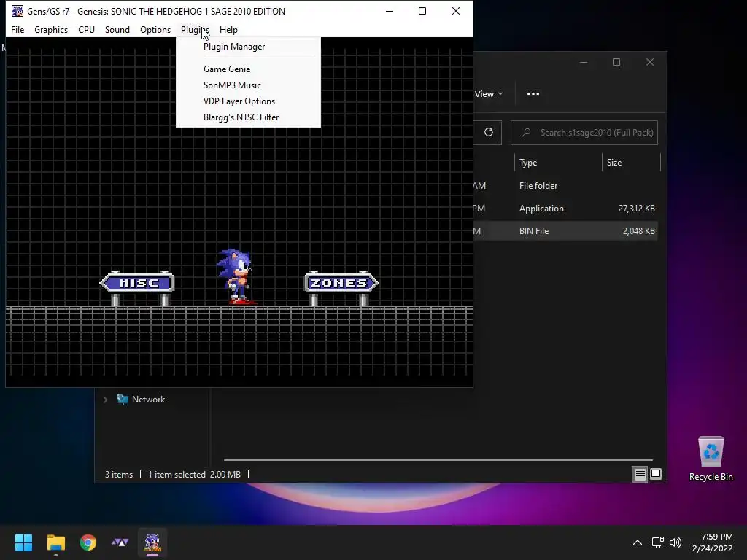Click the Gens title bar Sonic icon
The height and width of the screenshot is (560, 747).
(x=17, y=11)
